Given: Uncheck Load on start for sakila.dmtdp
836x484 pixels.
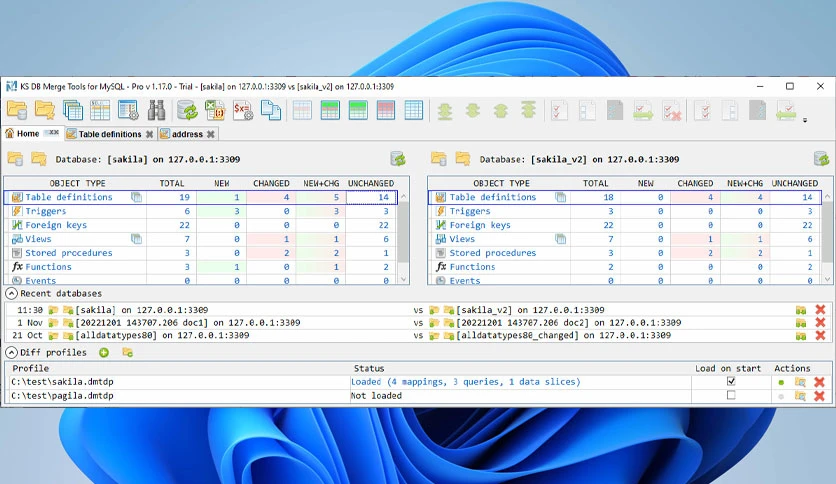Looking at the screenshot, I should [x=731, y=381].
